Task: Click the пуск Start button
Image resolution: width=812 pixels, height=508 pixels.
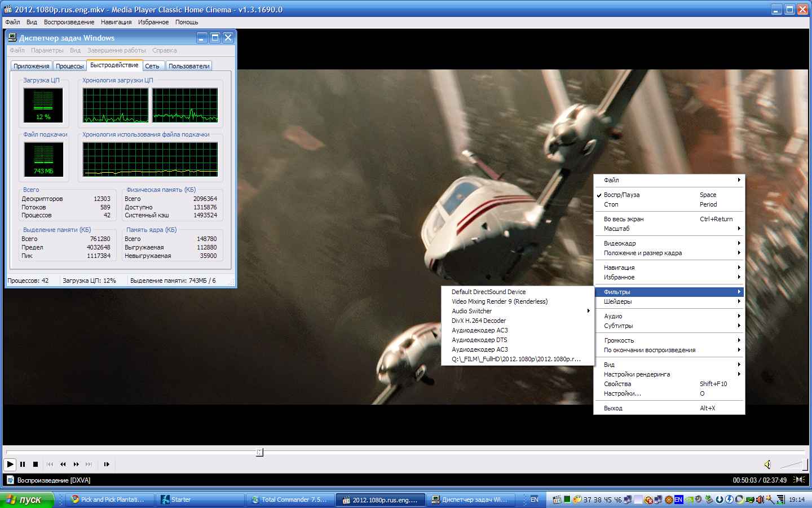Action: coord(27,500)
